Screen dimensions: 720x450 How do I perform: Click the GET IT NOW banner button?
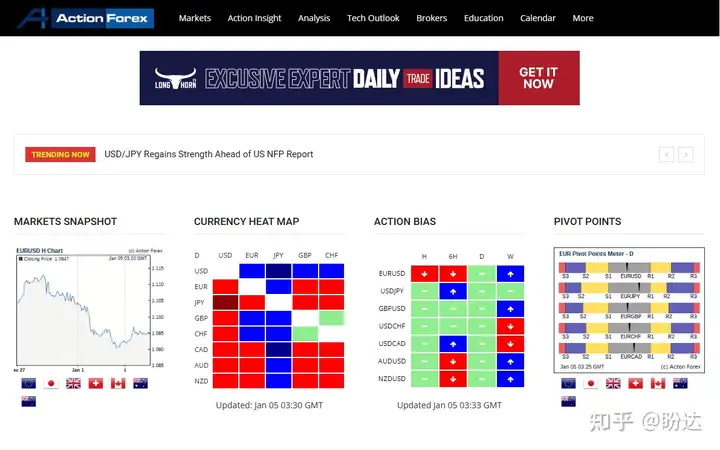coord(539,78)
